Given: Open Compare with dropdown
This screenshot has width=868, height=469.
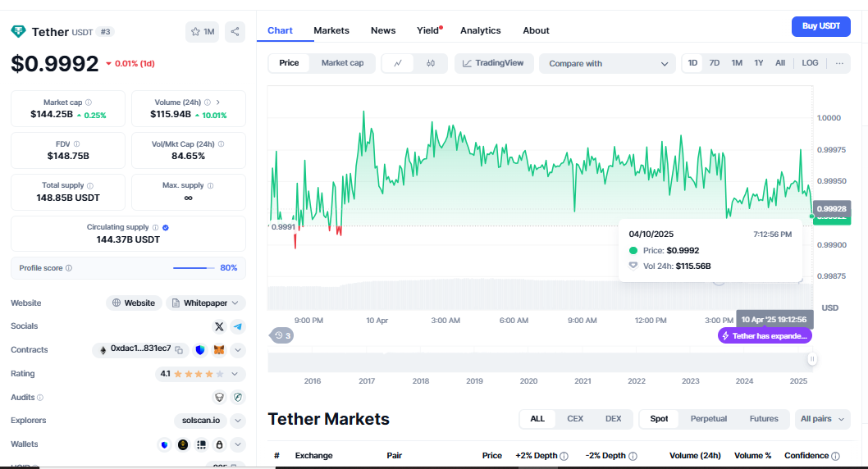Looking at the screenshot, I should coord(607,64).
